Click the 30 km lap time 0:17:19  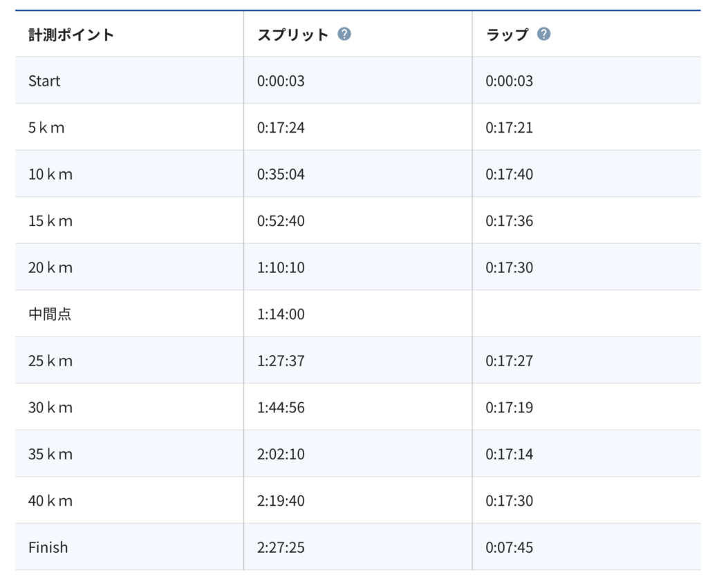pyautogui.click(x=509, y=408)
